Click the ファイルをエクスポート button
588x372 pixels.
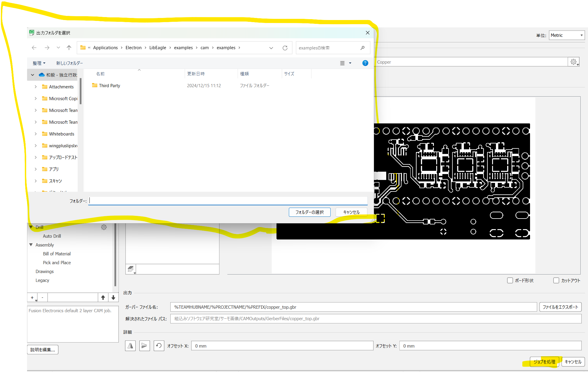560,307
